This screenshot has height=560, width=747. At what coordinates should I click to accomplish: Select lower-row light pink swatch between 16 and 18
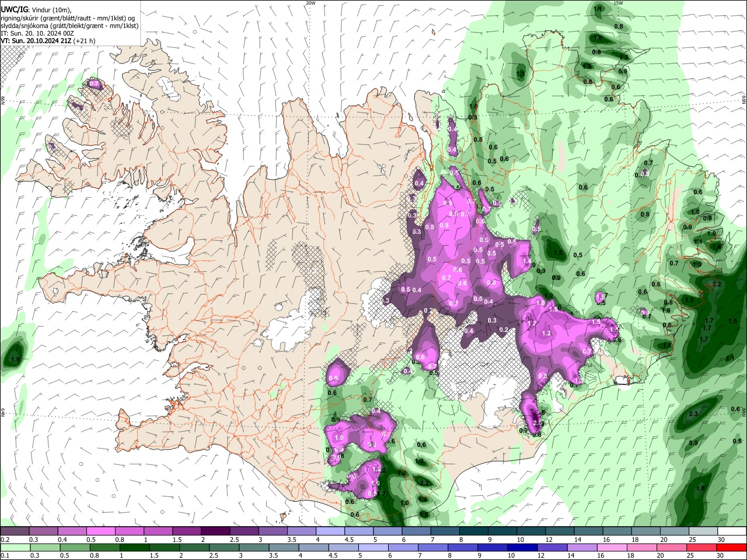point(612,548)
